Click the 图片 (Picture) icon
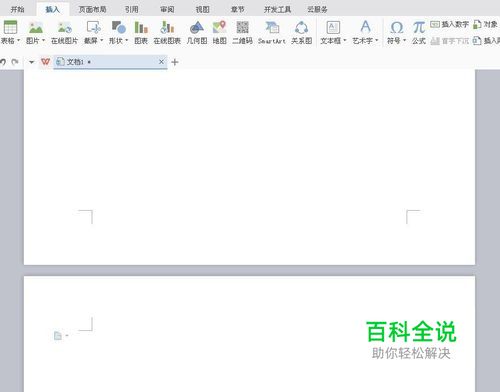Image resolution: width=500 pixels, height=392 pixels. [x=36, y=27]
